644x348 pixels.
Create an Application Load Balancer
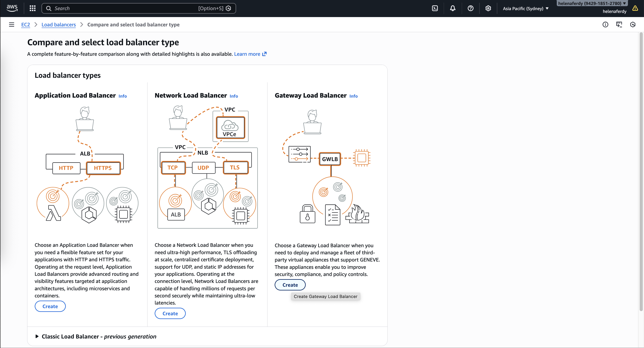click(x=50, y=306)
